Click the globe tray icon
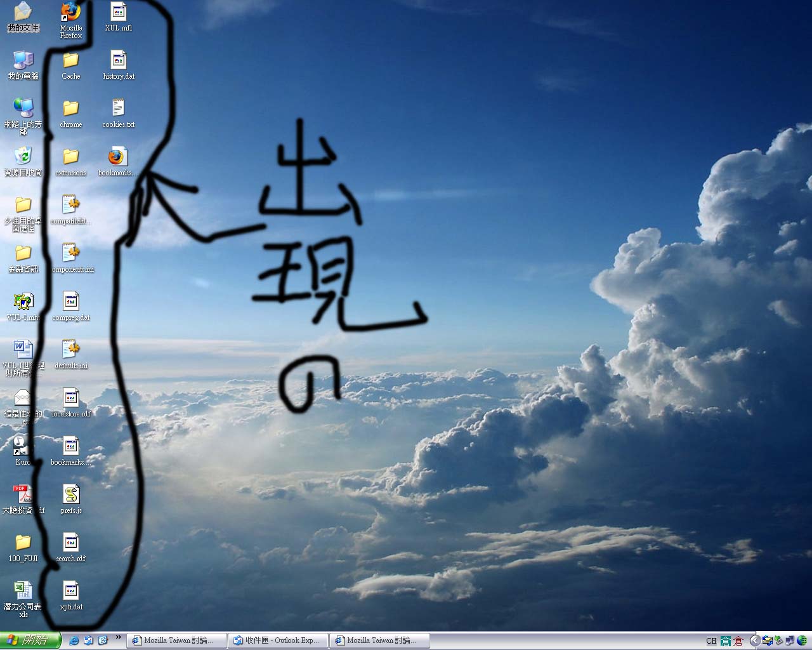The image size is (812, 650). [802, 641]
